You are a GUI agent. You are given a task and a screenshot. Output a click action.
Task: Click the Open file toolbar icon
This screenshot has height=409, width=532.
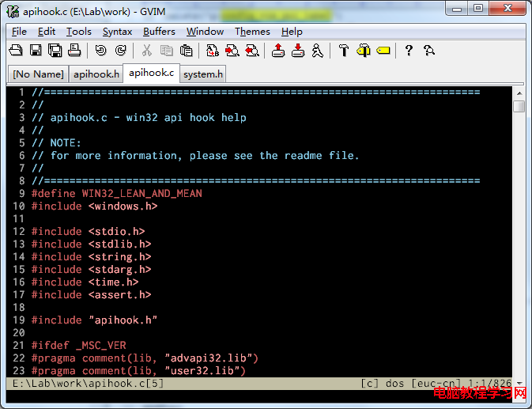point(16,51)
